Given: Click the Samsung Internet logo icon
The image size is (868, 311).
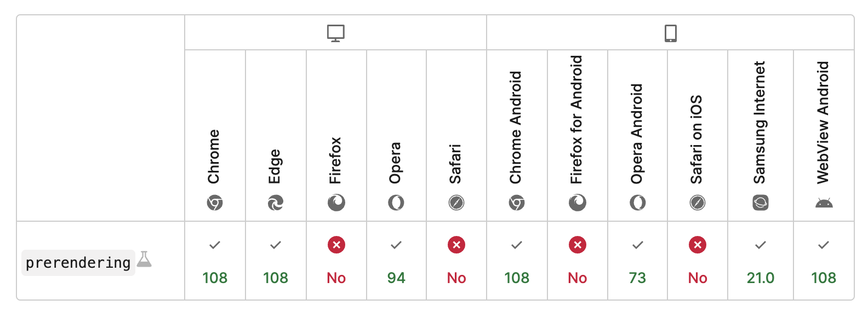Looking at the screenshot, I should 760,203.
